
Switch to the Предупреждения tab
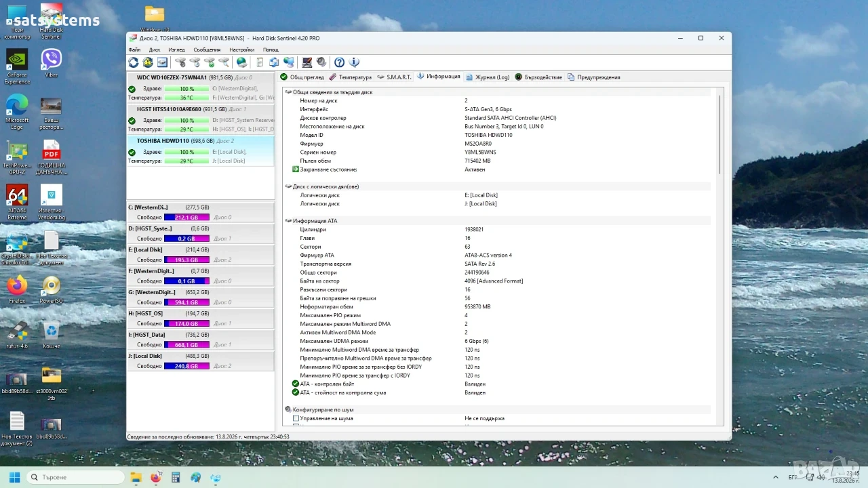click(x=594, y=77)
